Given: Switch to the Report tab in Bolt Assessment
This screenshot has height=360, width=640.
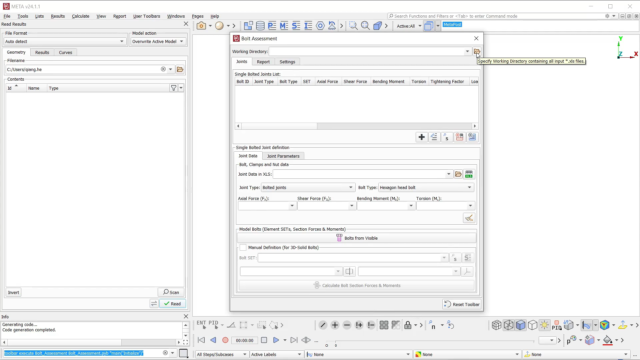Looking at the screenshot, I should click(x=263, y=62).
